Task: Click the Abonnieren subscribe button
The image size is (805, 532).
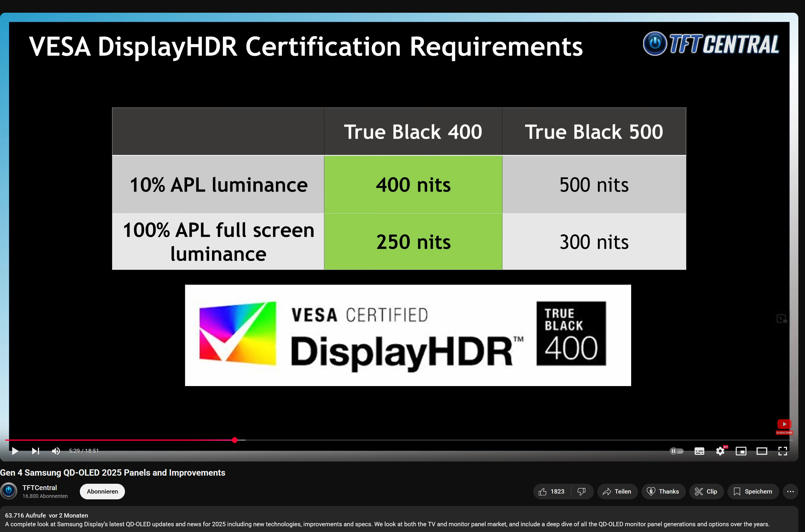Action: click(x=102, y=492)
